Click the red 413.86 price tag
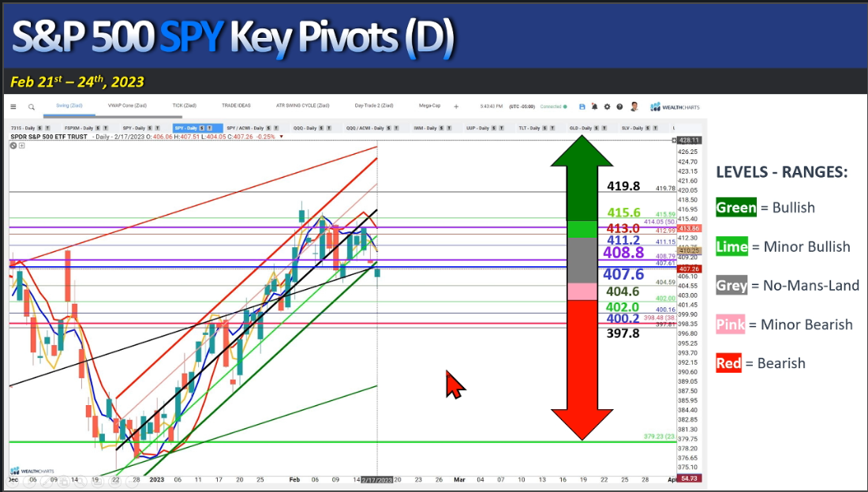This screenshot has width=868, height=492. [x=690, y=228]
